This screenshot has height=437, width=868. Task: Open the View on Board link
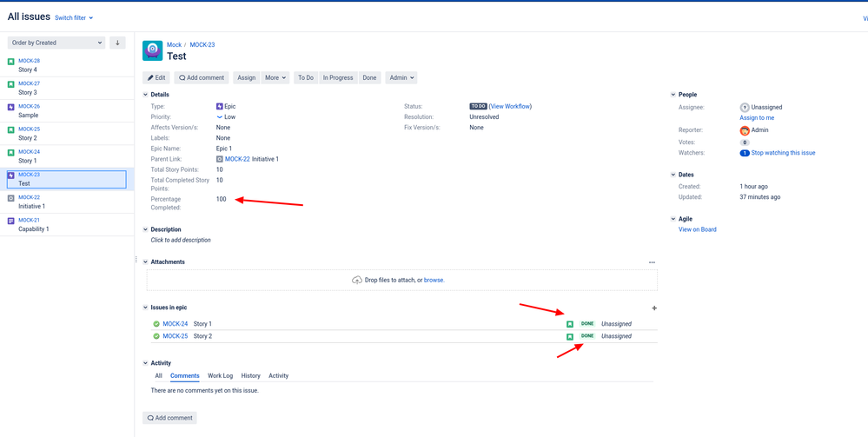(x=698, y=229)
